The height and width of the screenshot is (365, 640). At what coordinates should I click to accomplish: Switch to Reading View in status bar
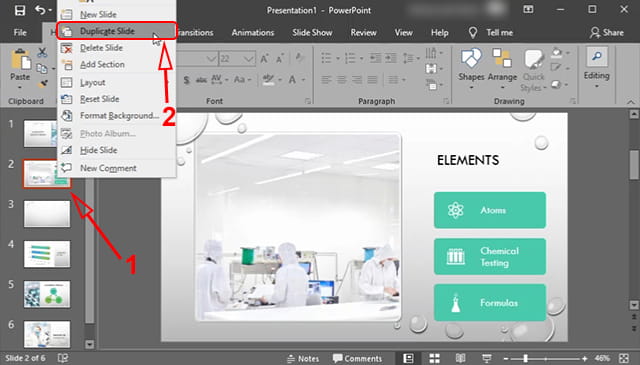point(460,358)
